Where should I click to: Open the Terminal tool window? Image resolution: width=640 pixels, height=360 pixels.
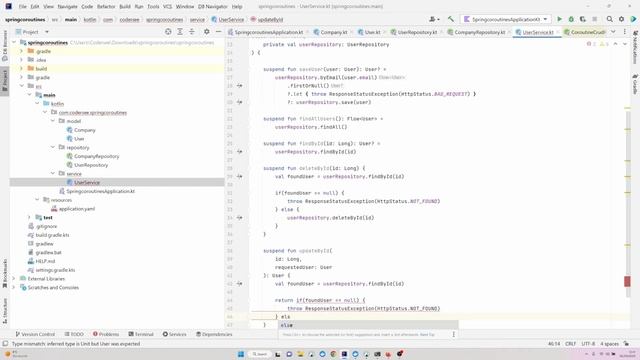pyautogui.click(x=141, y=334)
